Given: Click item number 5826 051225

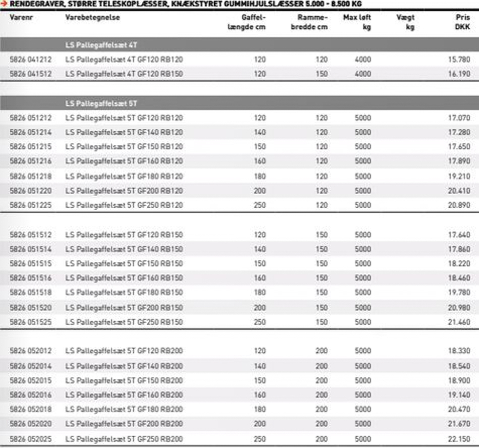Looking at the screenshot, I should coord(30,205).
